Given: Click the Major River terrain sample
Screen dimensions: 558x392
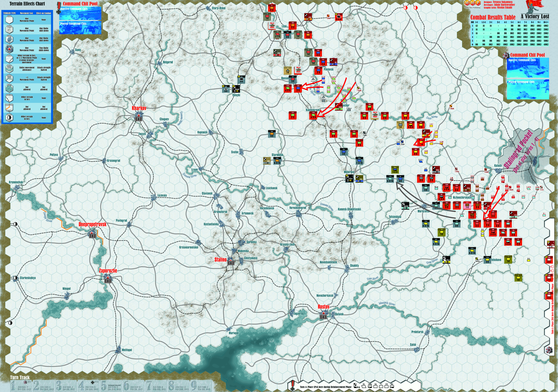Looking at the screenshot, I should (9, 68).
